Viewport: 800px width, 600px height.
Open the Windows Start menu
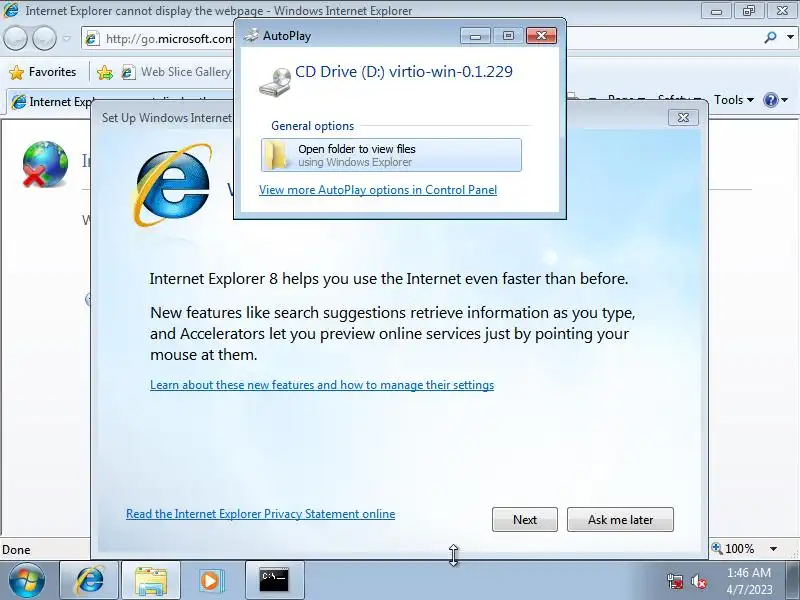(27, 580)
